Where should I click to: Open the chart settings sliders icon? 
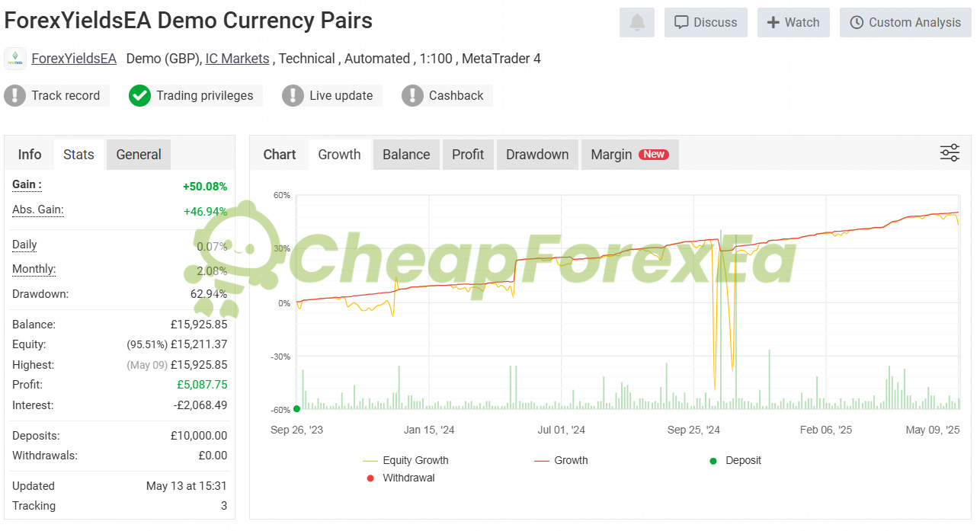click(950, 153)
